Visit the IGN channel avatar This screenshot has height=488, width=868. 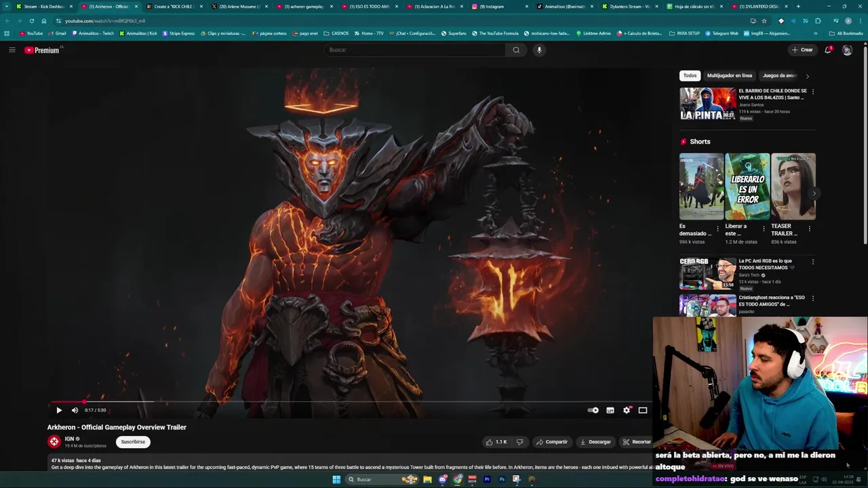(x=54, y=442)
